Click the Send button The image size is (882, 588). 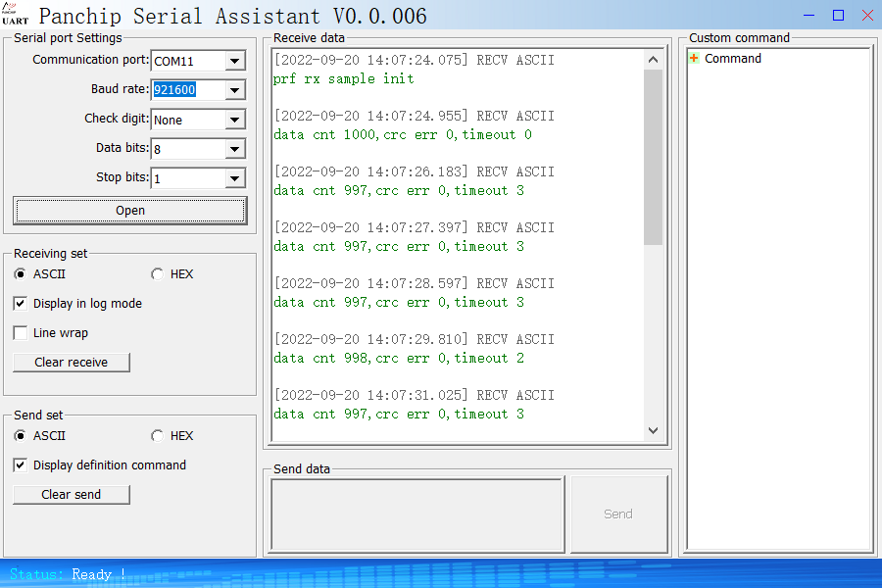618,514
